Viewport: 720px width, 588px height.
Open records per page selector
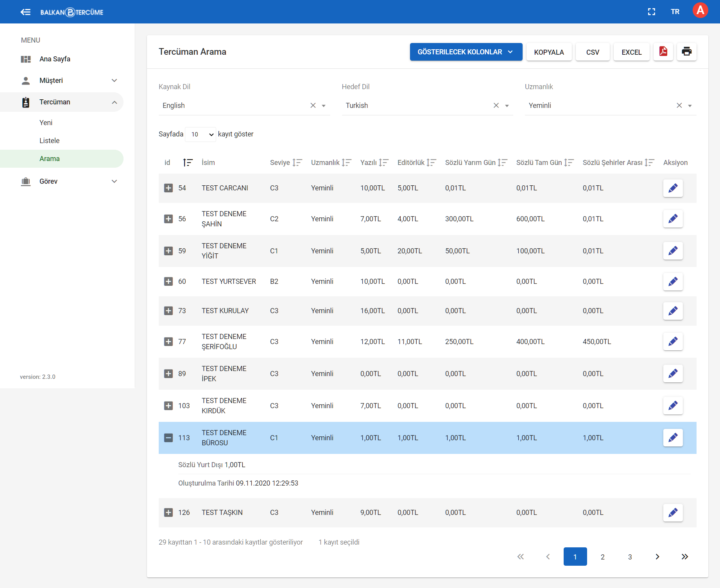coord(200,134)
